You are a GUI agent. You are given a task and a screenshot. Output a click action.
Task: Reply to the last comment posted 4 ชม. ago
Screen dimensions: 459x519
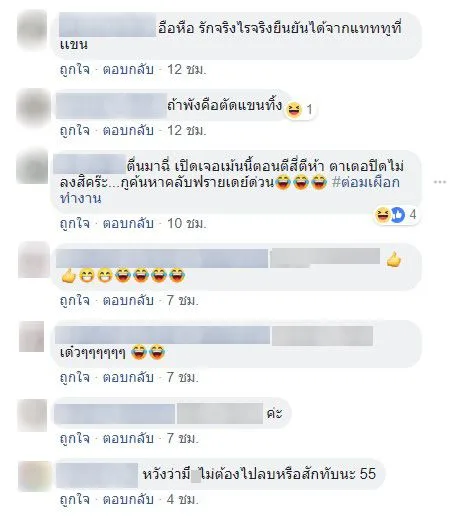coord(128,499)
